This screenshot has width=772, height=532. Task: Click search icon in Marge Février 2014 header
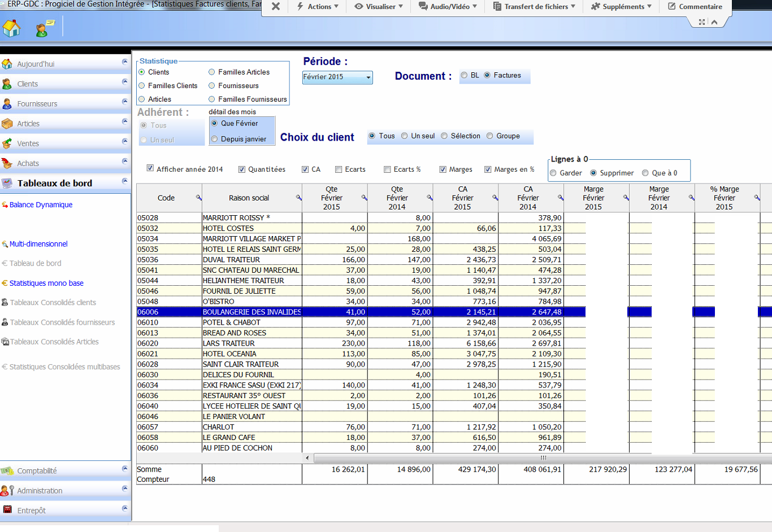(x=691, y=197)
